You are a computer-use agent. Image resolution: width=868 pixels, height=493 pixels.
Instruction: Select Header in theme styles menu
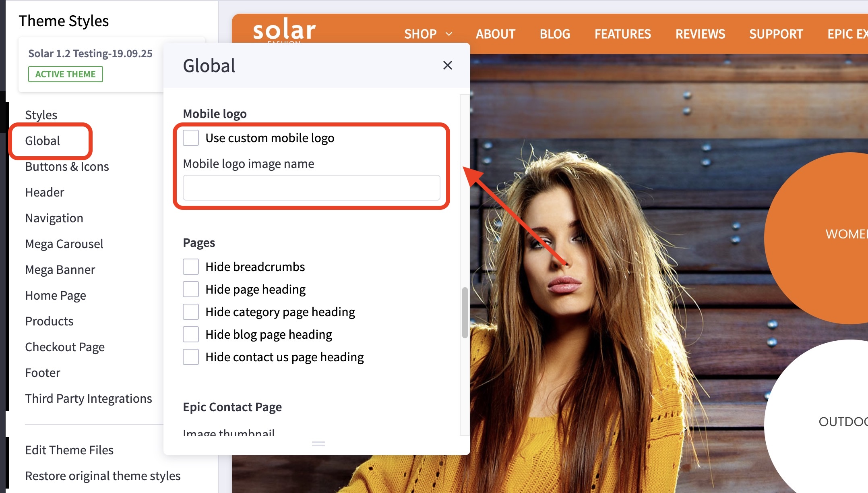coord(44,192)
